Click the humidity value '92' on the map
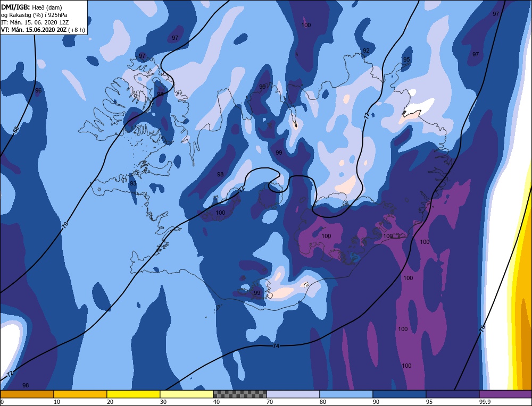532x406 pixels. (x=366, y=50)
